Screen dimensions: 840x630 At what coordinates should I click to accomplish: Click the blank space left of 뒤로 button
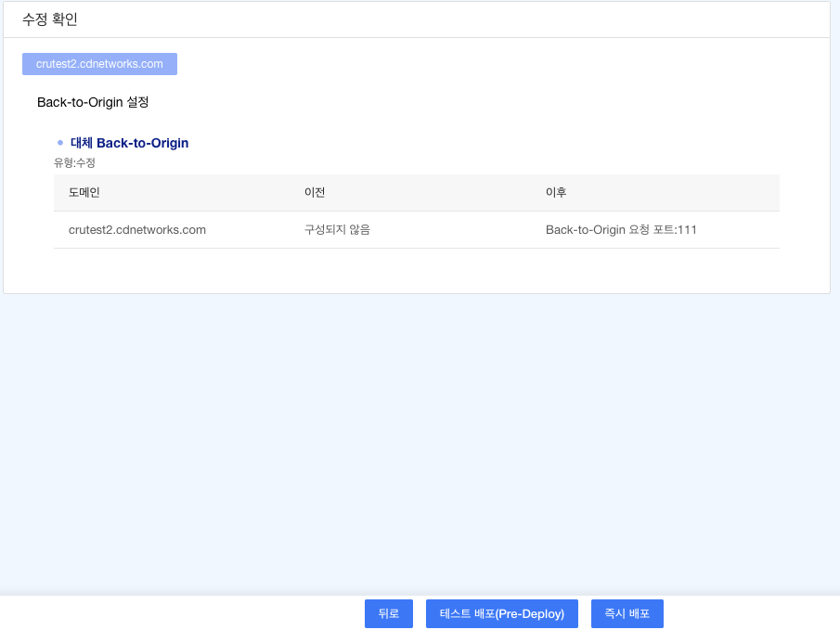[x=186, y=613]
